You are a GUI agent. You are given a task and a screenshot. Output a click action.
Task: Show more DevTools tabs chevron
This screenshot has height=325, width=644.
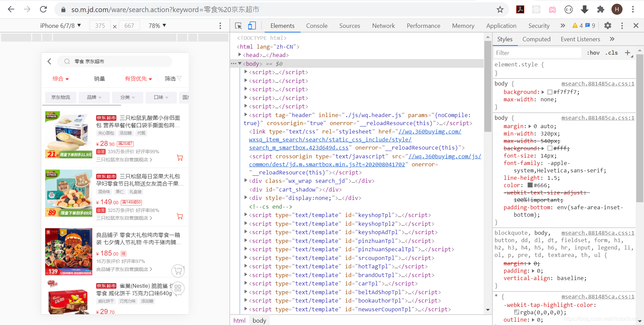(x=563, y=26)
